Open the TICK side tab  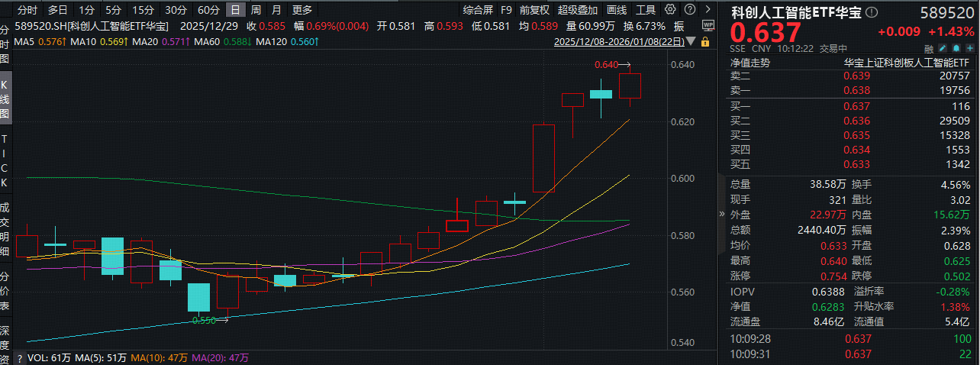[5, 160]
